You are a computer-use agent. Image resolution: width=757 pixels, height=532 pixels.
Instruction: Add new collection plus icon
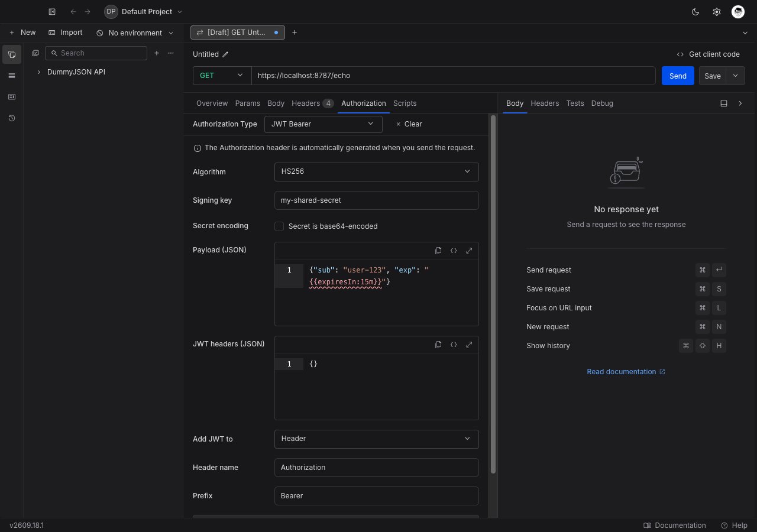[157, 53]
